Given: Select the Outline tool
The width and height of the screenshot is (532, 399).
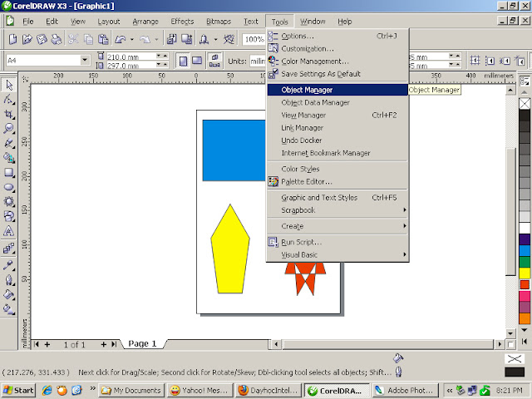Looking at the screenshot, I should click(x=8, y=279).
